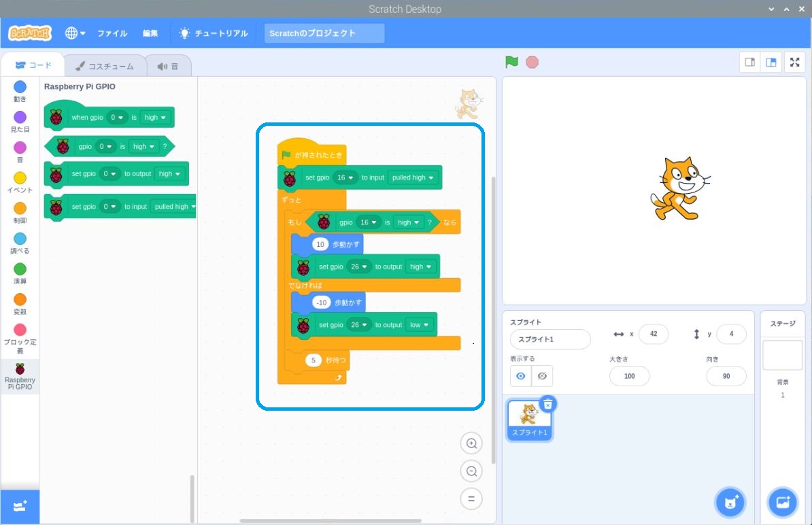Open the language globe menu
The image size is (812, 525).
coord(75,33)
